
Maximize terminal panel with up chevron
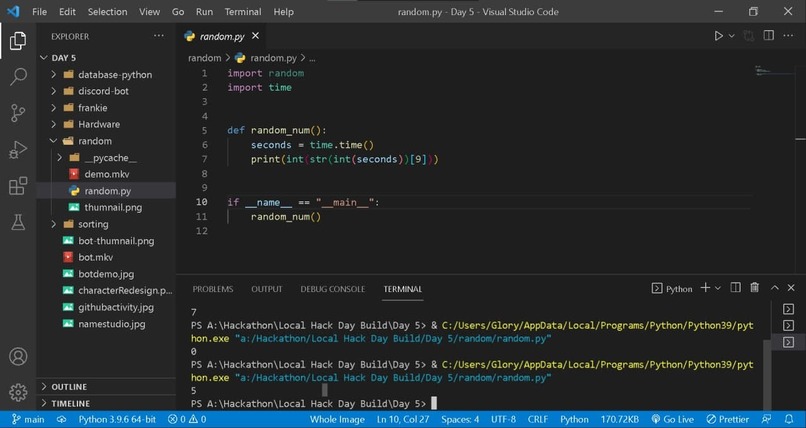pyautogui.click(x=775, y=288)
